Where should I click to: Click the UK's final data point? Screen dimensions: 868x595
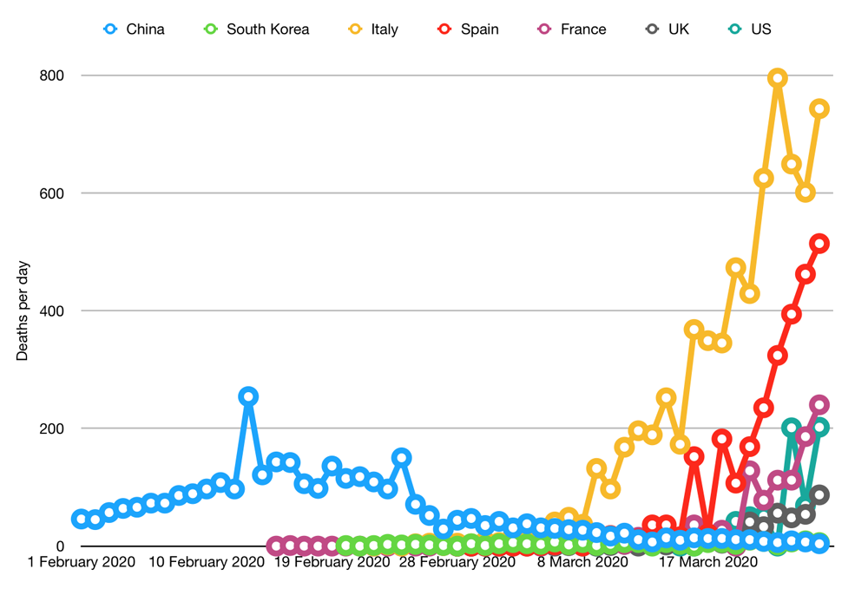point(819,494)
